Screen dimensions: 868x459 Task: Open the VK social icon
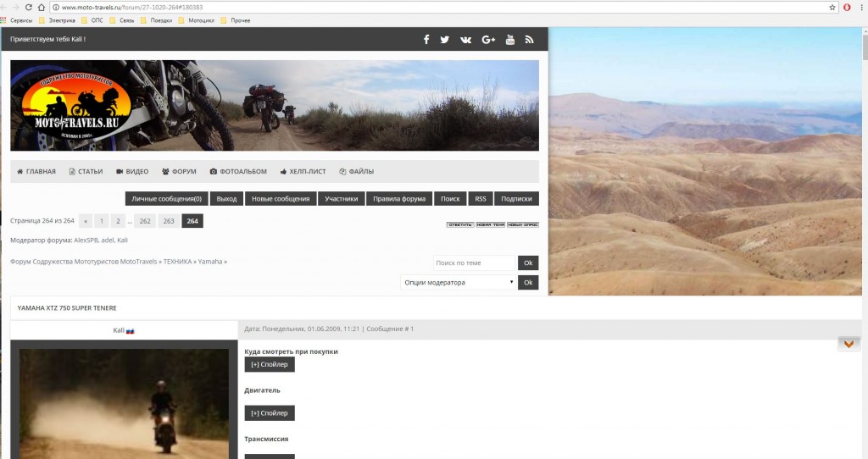tap(465, 40)
